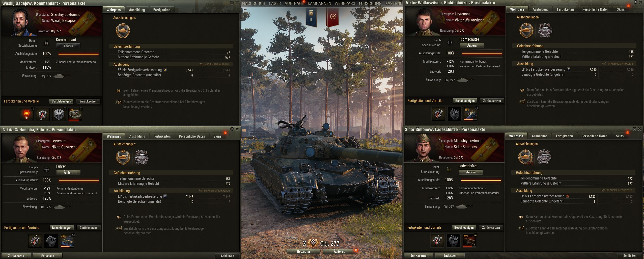
Task: Open KAMPAGNEN in the top menu
Action: coord(319,4)
